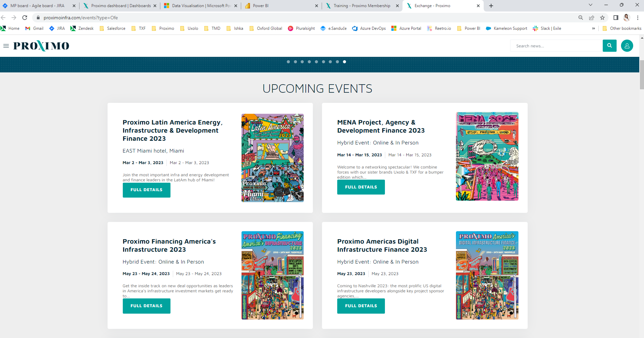Click the Search news input field
644x338 pixels.
point(556,46)
